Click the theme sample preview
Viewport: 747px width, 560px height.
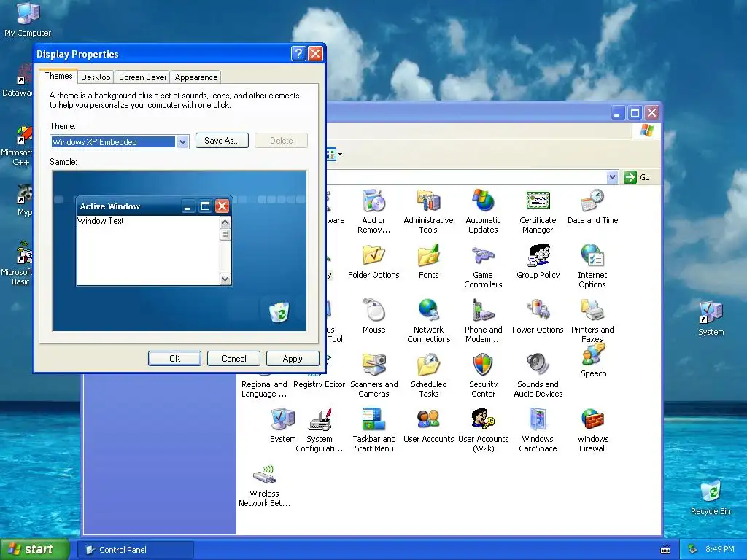(179, 251)
